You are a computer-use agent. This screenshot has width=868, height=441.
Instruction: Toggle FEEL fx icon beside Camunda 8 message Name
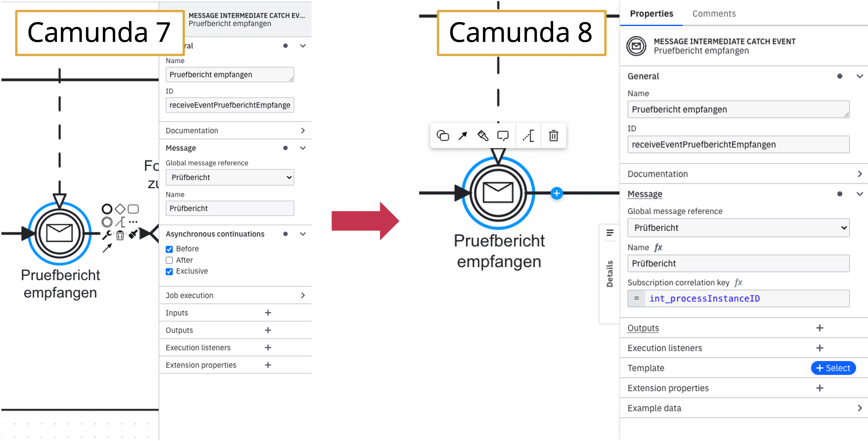(x=658, y=248)
